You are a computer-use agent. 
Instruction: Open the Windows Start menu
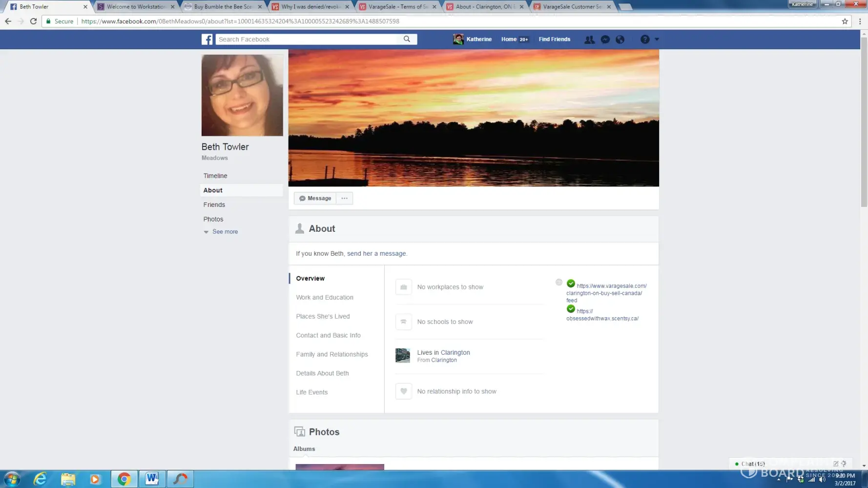tap(12, 479)
